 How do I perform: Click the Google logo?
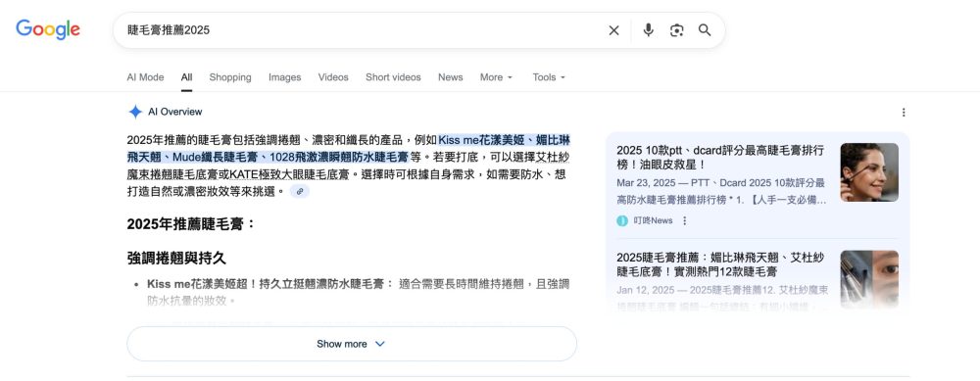click(x=48, y=29)
